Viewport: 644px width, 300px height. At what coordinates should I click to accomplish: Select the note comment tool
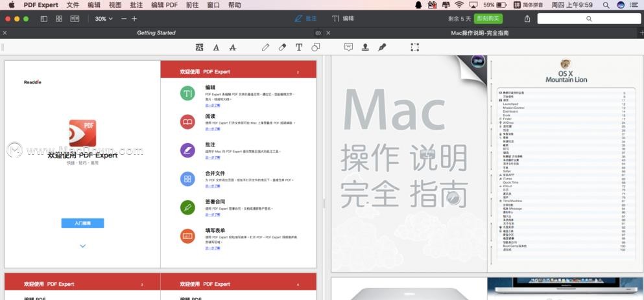(x=349, y=47)
